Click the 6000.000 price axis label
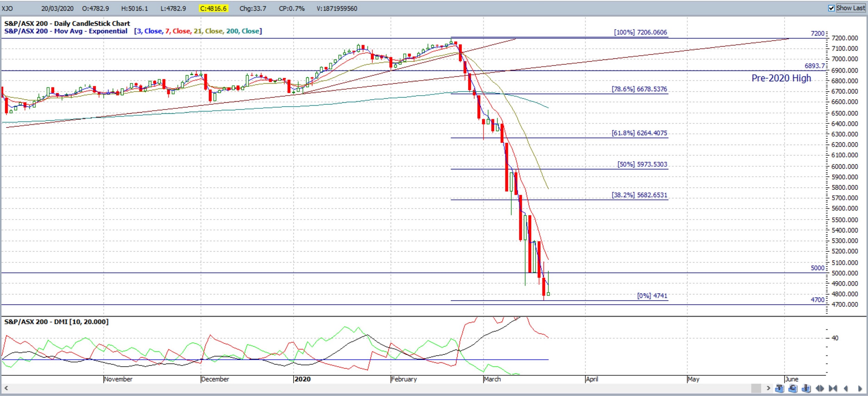The image size is (868, 396). tap(845, 167)
